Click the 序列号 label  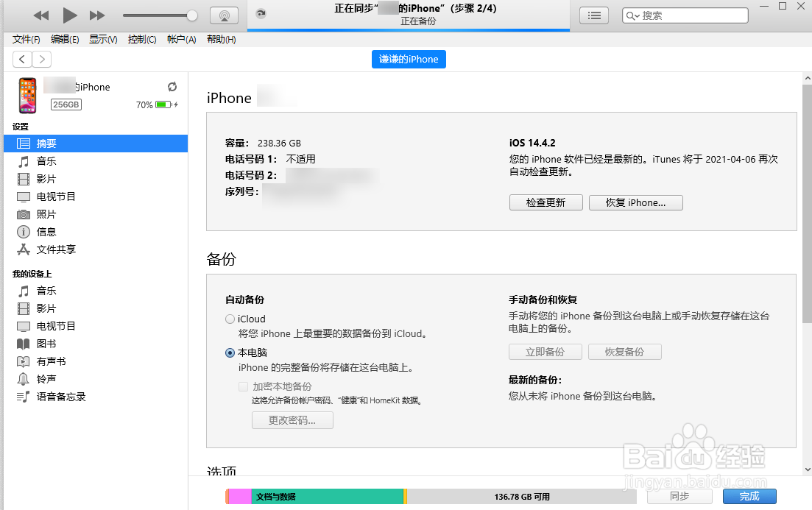tap(242, 191)
